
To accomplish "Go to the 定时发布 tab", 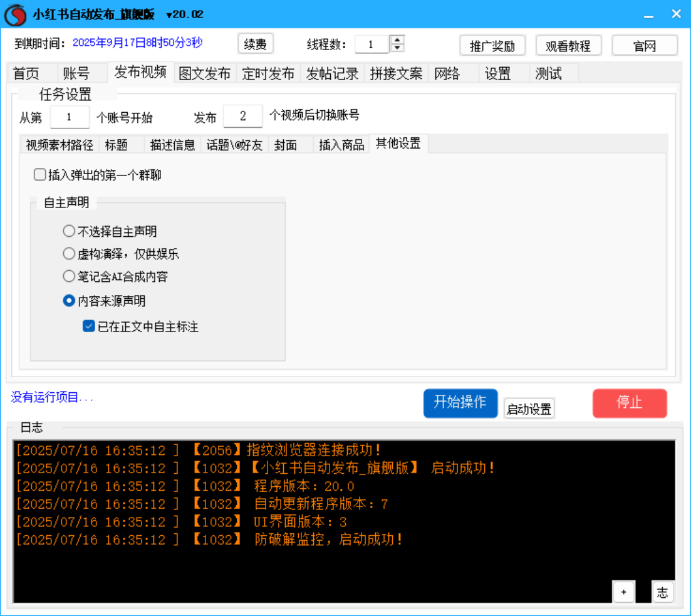I will point(268,73).
